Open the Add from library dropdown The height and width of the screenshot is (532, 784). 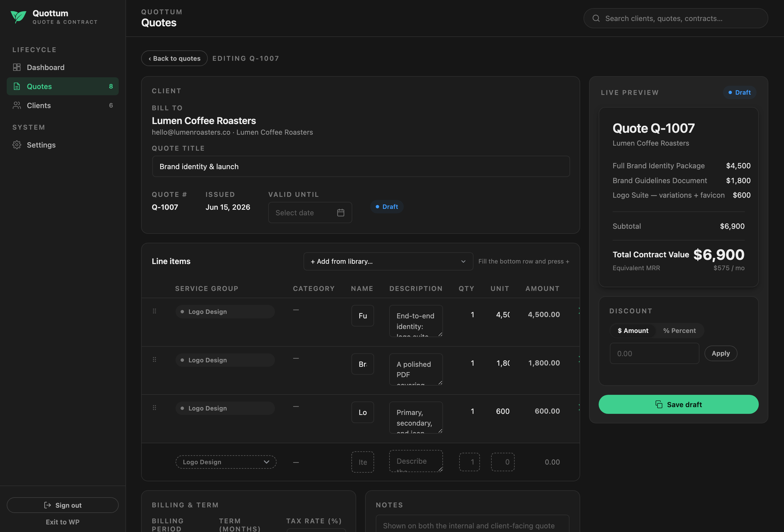(388, 262)
